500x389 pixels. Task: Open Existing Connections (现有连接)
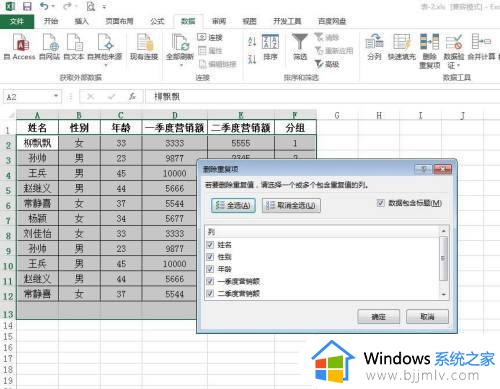[144, 47]
